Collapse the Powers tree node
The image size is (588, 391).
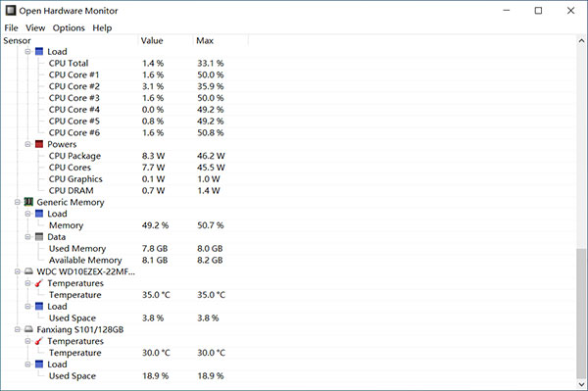[x=27, y=144]
